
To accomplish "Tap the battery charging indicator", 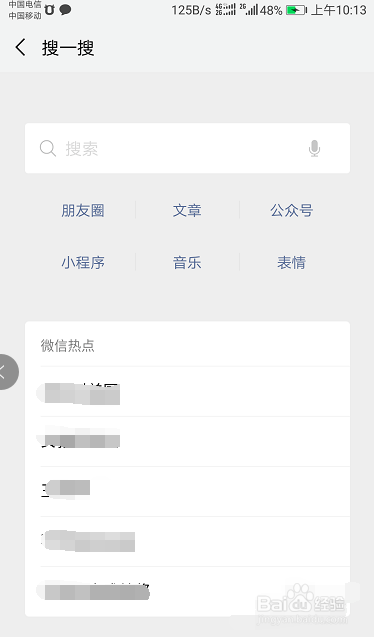I will point(296,10).
